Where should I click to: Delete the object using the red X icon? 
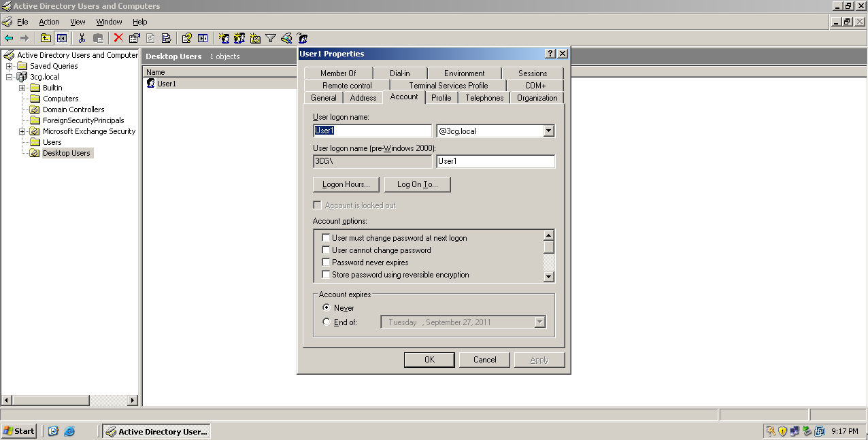(118, 38)
